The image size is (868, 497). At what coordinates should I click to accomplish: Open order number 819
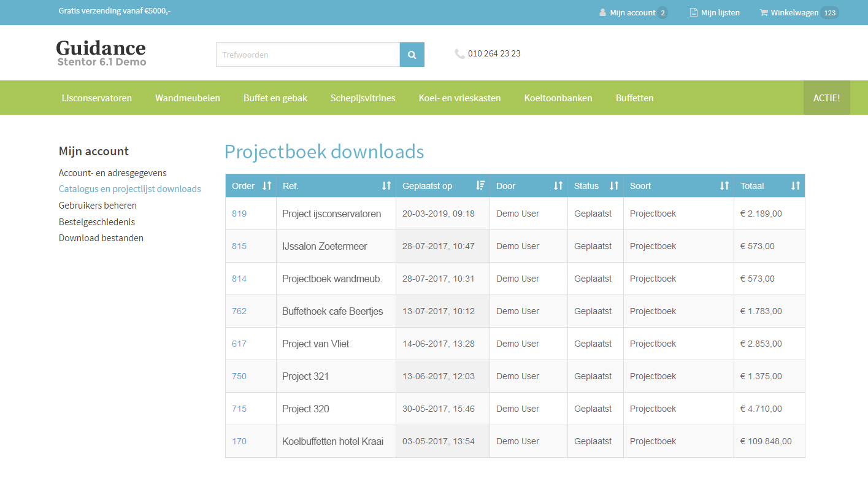tap(239, 214)
